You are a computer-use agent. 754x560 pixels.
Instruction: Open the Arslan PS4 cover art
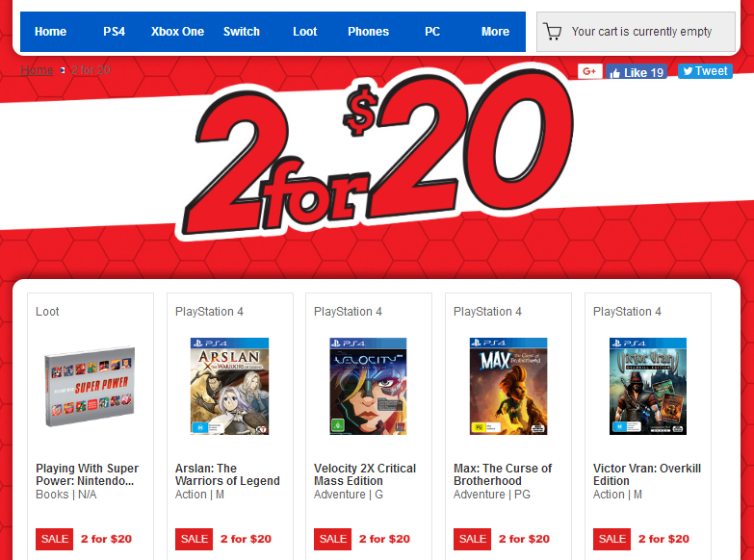[229, 386]
